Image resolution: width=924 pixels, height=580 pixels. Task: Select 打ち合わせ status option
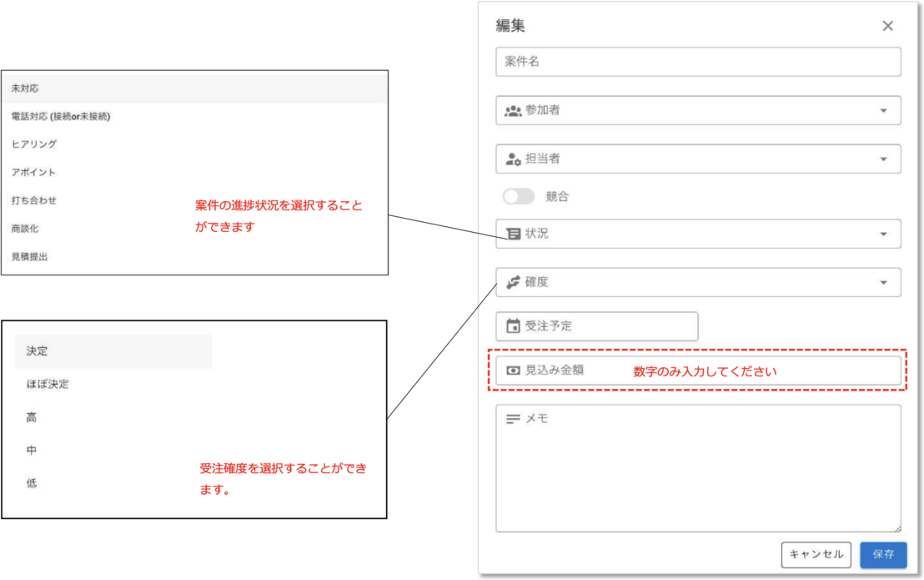click(x=194, y=200)
